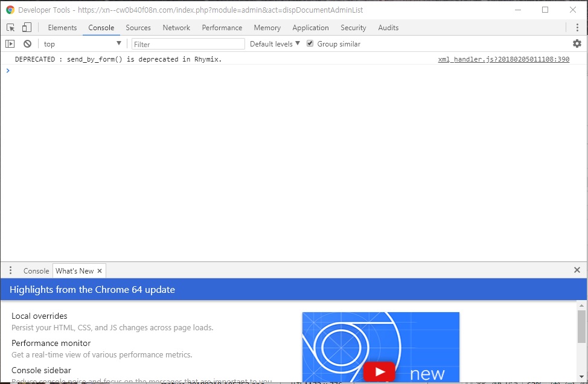Screen dimensions: 588x384
Task: Open the DevTools three-dot customize menu
Action: click(577, 28)
